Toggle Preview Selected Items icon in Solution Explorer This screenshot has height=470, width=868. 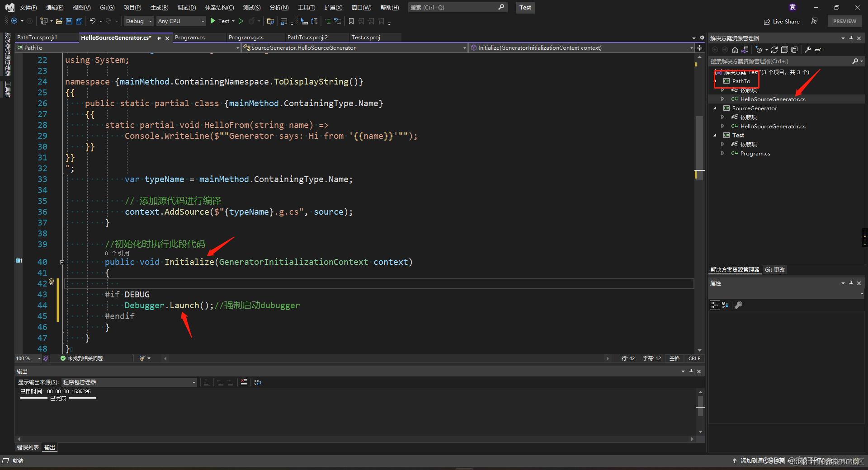[818, 50]
